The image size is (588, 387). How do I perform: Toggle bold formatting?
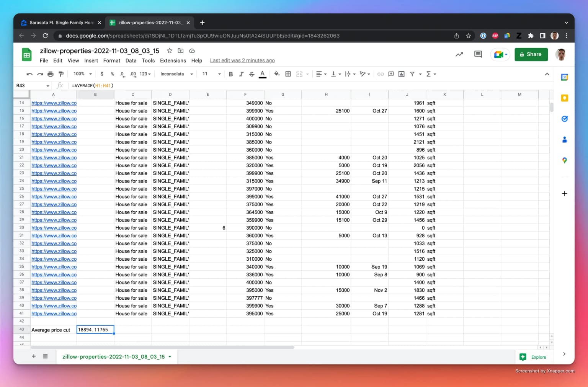231,74
